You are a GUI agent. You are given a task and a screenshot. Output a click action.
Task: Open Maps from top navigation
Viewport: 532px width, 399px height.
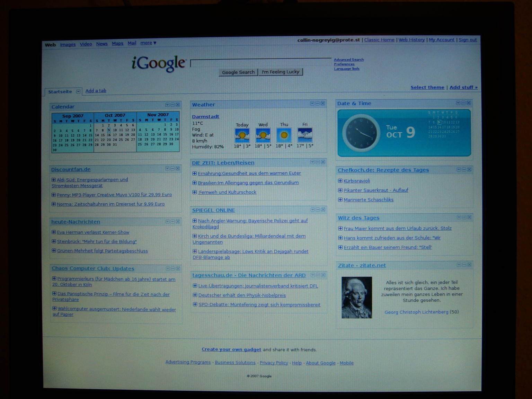(x=117, y=43)
